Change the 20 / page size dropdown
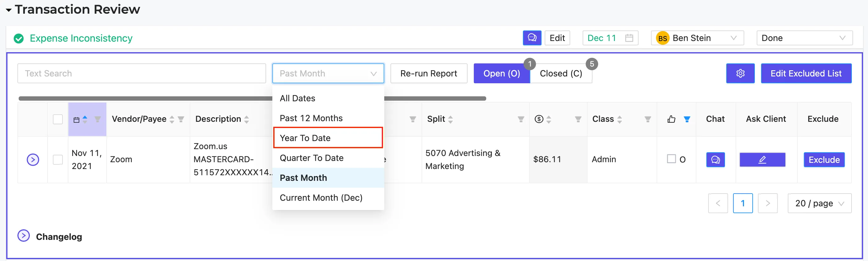 (x=819, y=204)
